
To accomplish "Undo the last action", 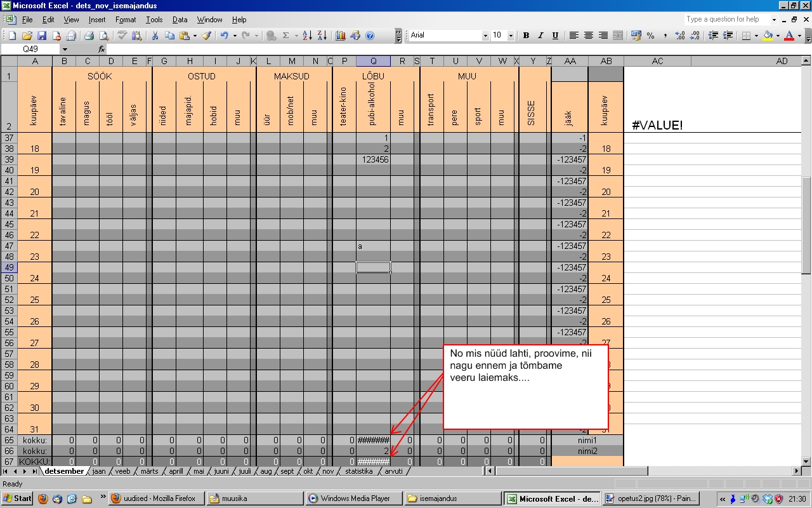I will tap(224, 36).
